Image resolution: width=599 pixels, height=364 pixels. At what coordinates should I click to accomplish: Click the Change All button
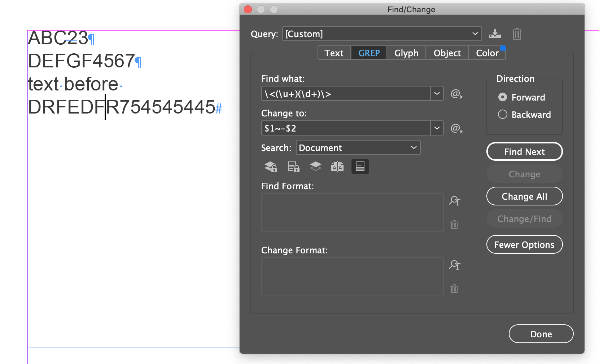(x=524, y=196)
